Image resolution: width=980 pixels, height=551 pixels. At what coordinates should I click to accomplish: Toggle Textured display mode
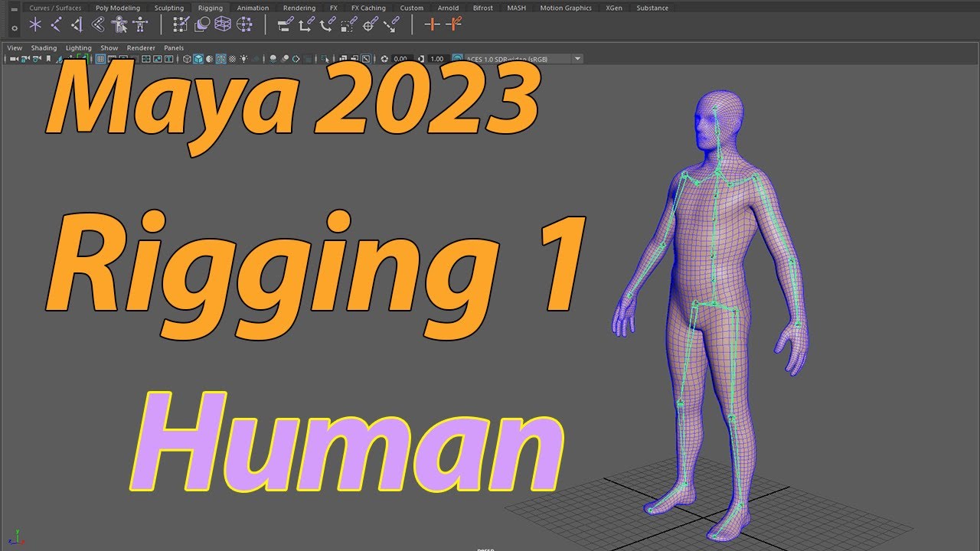point(231,58)
